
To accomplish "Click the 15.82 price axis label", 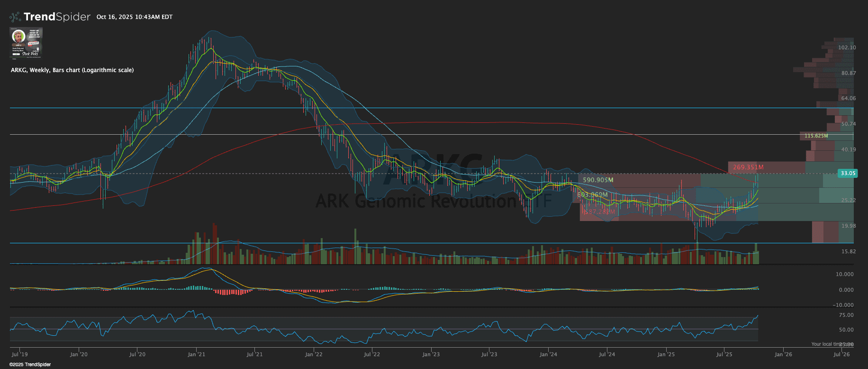I will click(x=848, y=251).
